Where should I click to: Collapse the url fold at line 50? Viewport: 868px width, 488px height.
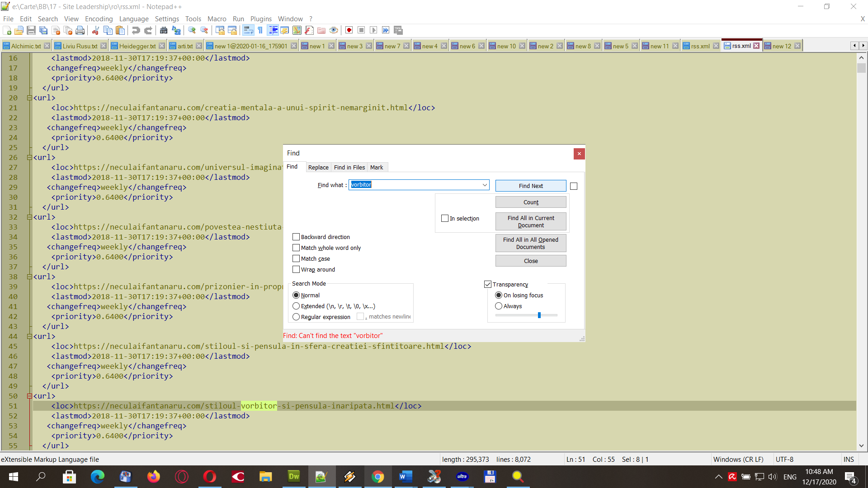click(29, 396)
